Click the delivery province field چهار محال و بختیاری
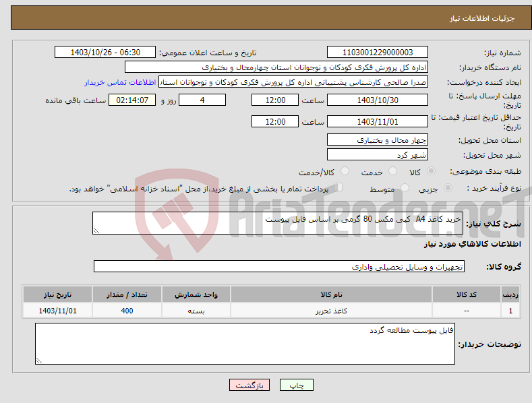The width and height of the screenshot is (532, 403). (x=378, y=139)
